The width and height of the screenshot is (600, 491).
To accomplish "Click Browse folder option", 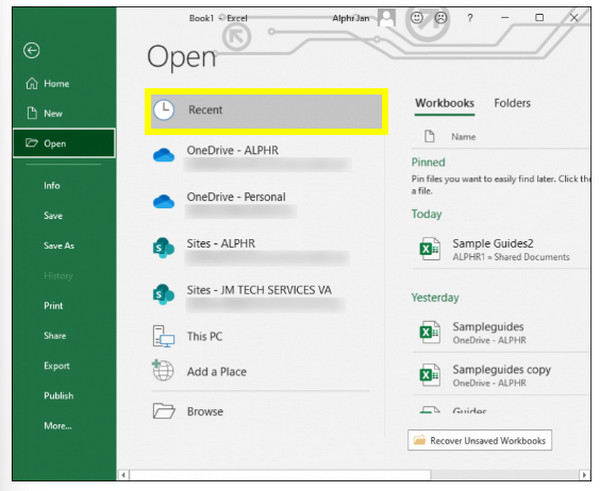I will [x=205, y=411].
